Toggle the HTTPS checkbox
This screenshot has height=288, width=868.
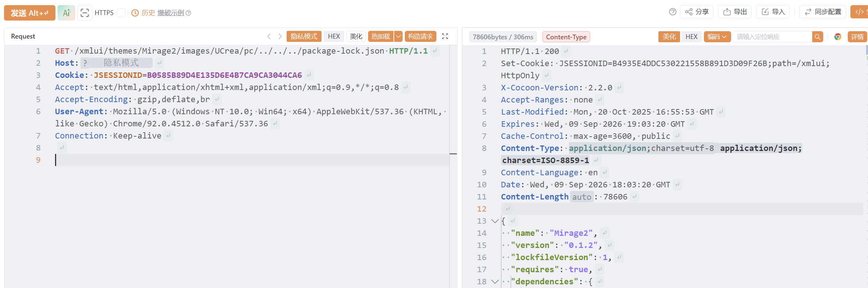click(121, 13)
